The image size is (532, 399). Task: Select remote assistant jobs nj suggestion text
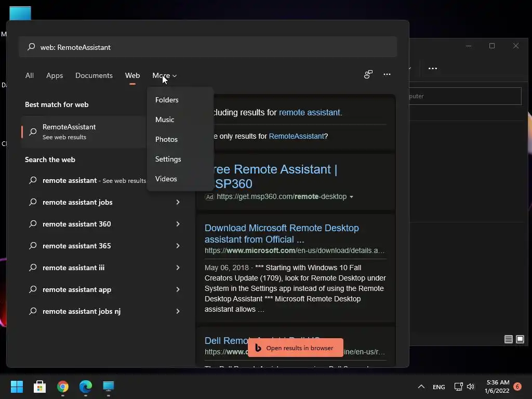(x=82, y=311)
